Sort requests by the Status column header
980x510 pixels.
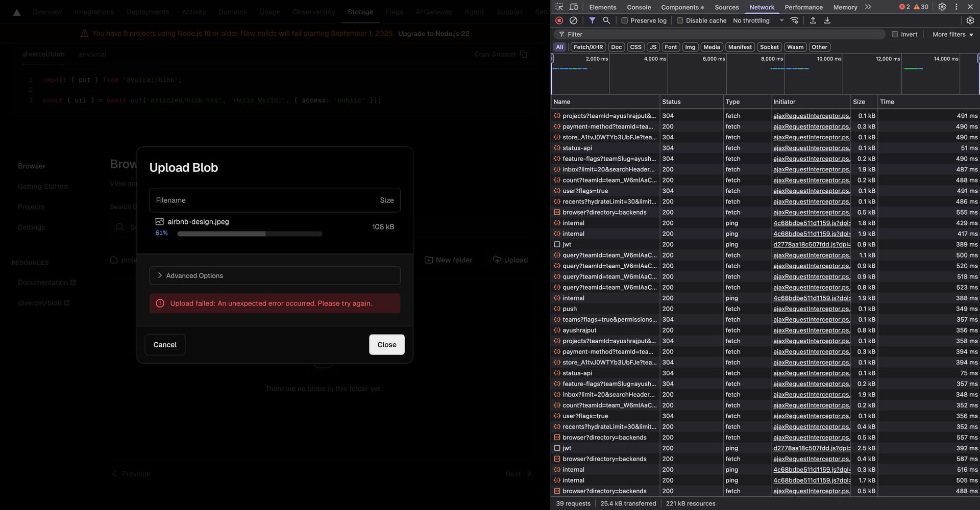point(692,101)
